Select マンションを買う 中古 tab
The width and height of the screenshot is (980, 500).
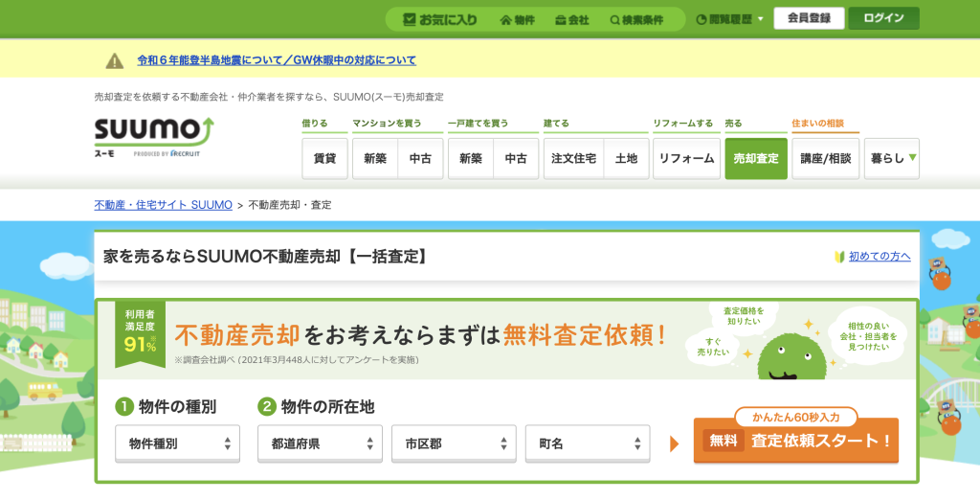click(x=421, y=158)
